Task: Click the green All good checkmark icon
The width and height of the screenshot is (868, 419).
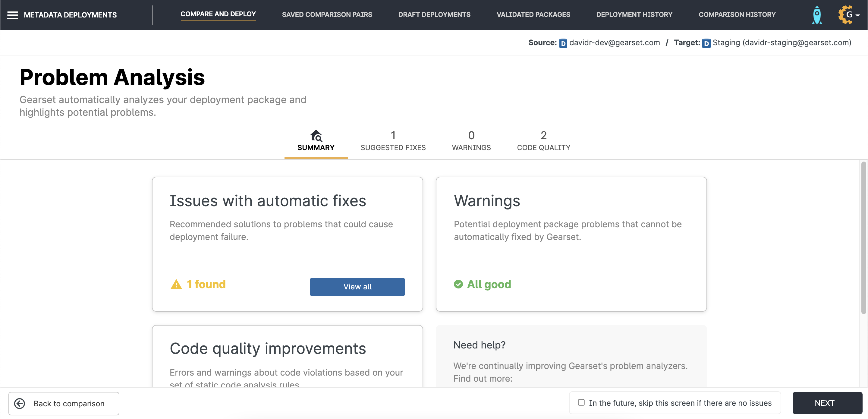Action: [458, 284]
